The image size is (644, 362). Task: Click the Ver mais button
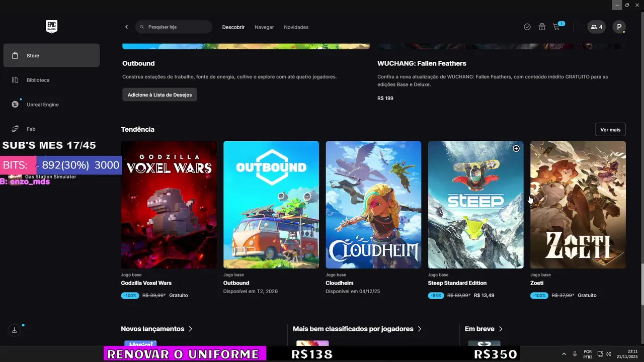pyautogui.click(x=610, y=129)
